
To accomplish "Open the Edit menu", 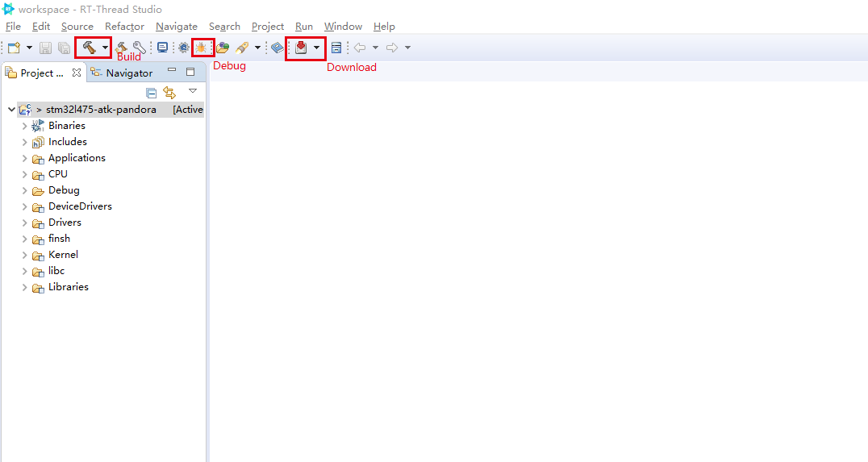I will click(x=41, y=27).
